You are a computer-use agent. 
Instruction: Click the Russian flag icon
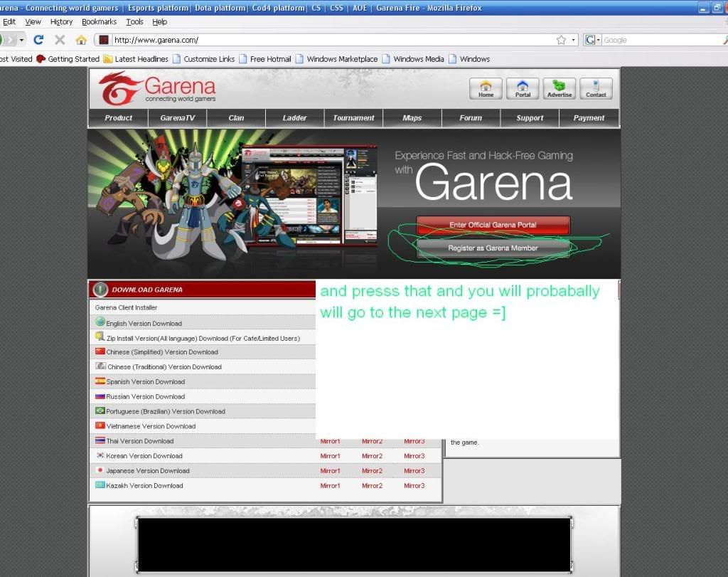(x=100, y=396)
